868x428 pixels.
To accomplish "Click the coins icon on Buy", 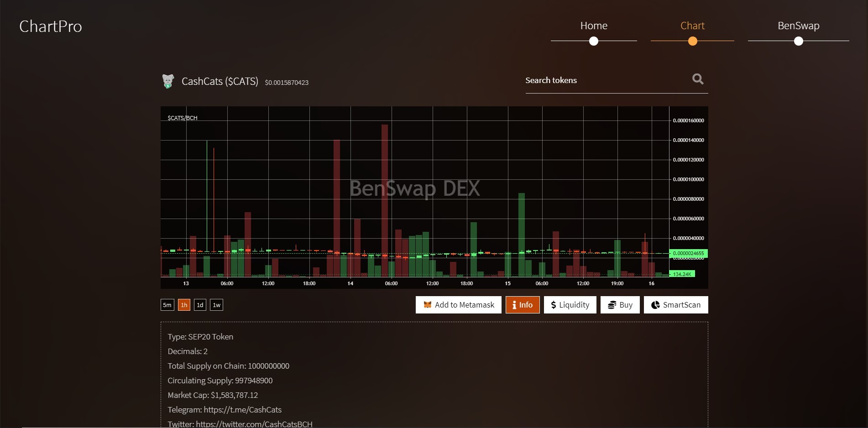I will (612, 305).
